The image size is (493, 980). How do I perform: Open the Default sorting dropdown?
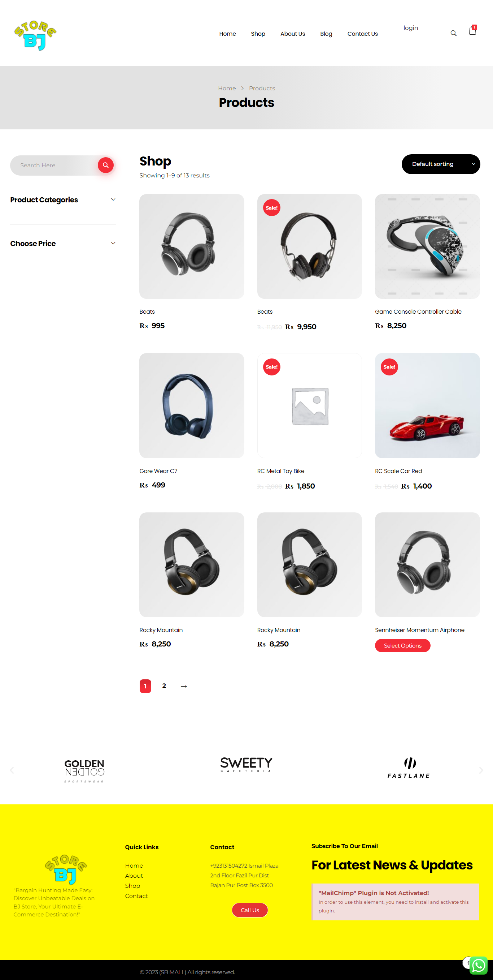pyautogui.click(x=441, y=164)
